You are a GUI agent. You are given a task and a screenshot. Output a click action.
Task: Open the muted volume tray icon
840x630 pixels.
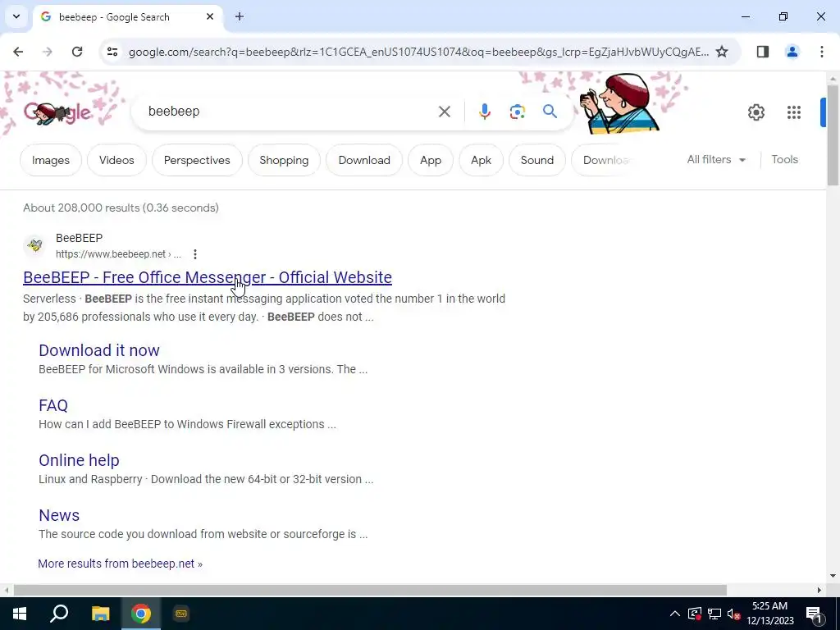coord(734,614)
